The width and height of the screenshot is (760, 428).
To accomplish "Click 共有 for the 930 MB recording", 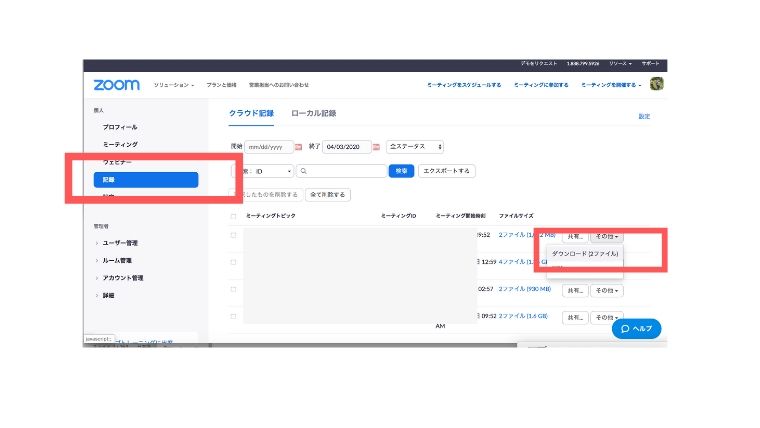I will click(575, 290).
